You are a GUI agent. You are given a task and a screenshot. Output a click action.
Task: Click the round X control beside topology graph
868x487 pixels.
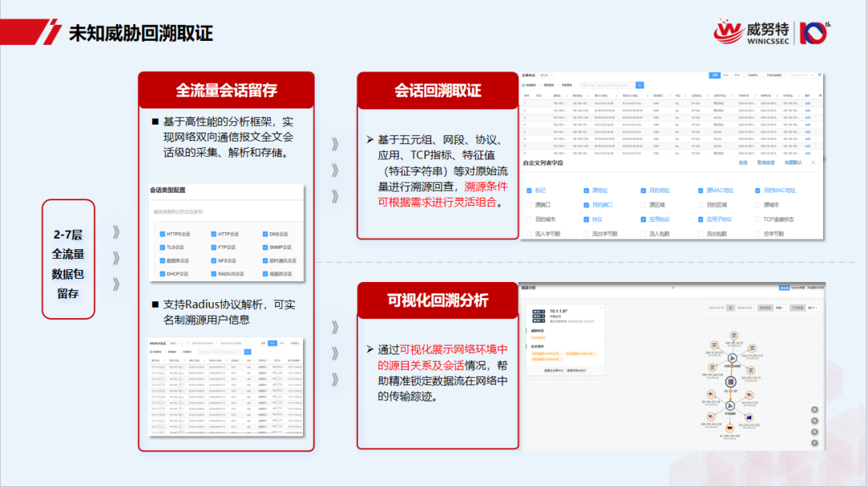coord(814,410)
